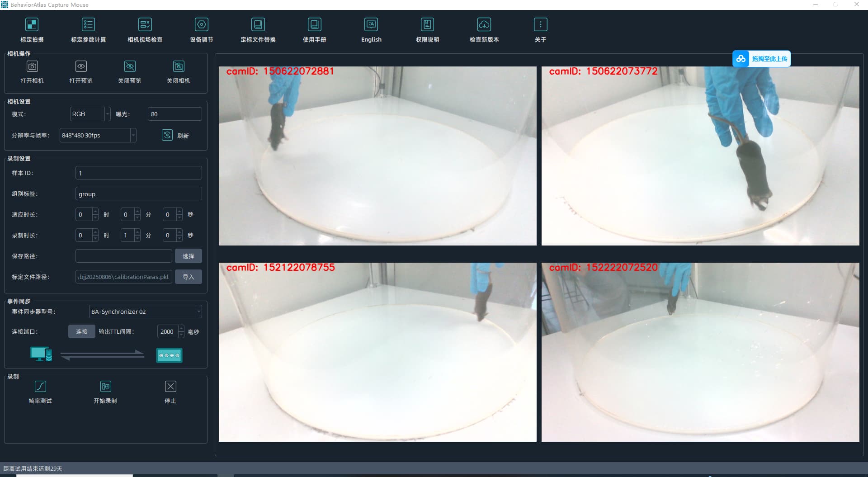
Task: Increase the 适应时长 seconds stepper
Action: click(179, 211)
